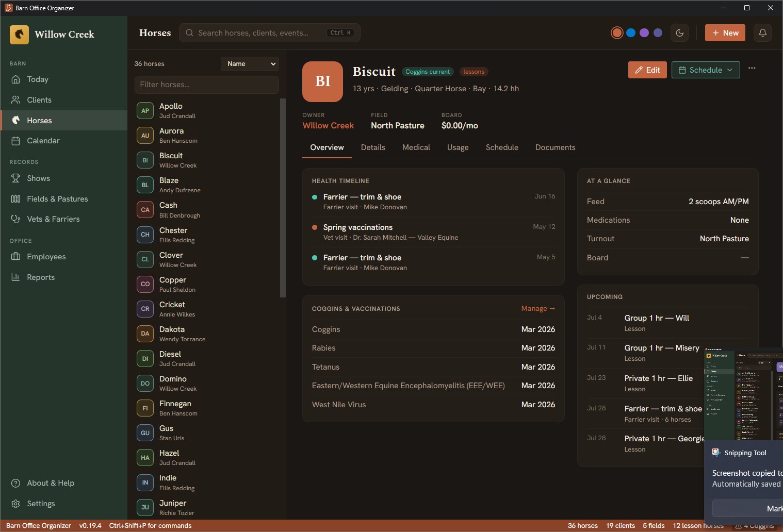Select Juniper in the horse list

[206, 507]
